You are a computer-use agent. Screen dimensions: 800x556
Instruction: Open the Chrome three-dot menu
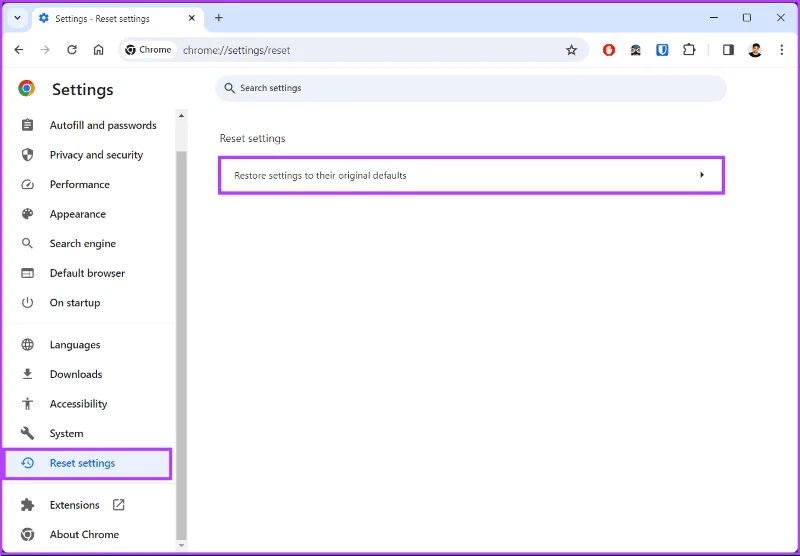(x=782, y=49)
